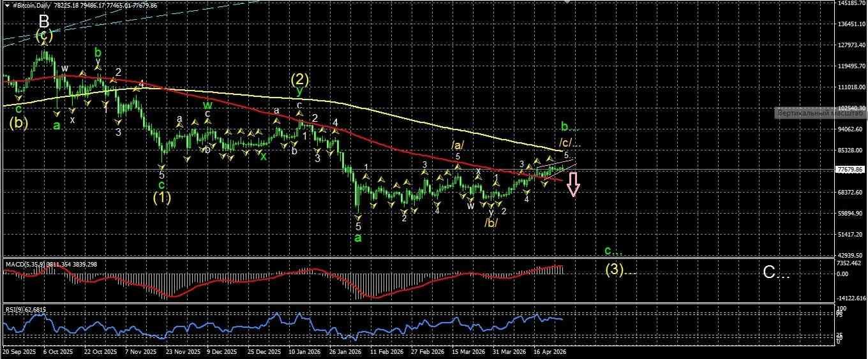Image resolution: width=868 pixels, height=359 pixels.
Task: Click the 59894.90 price scale value
Action: (849, 214)
